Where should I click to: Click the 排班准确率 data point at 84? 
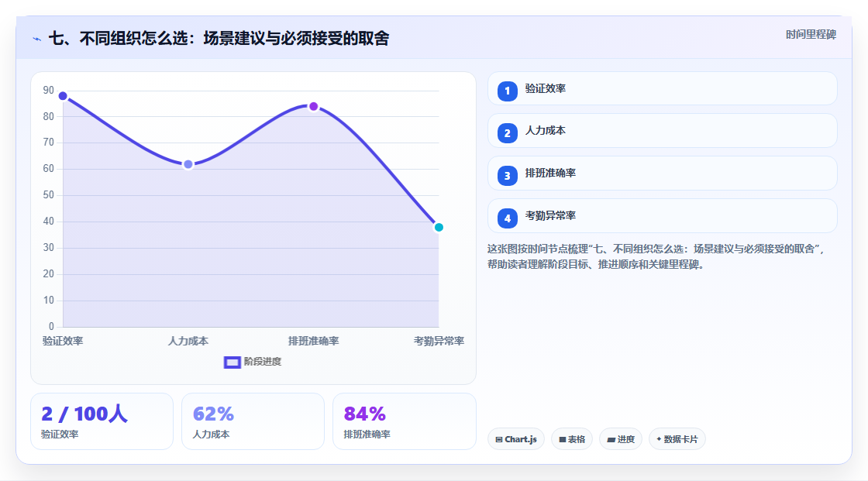coord(313,106)
